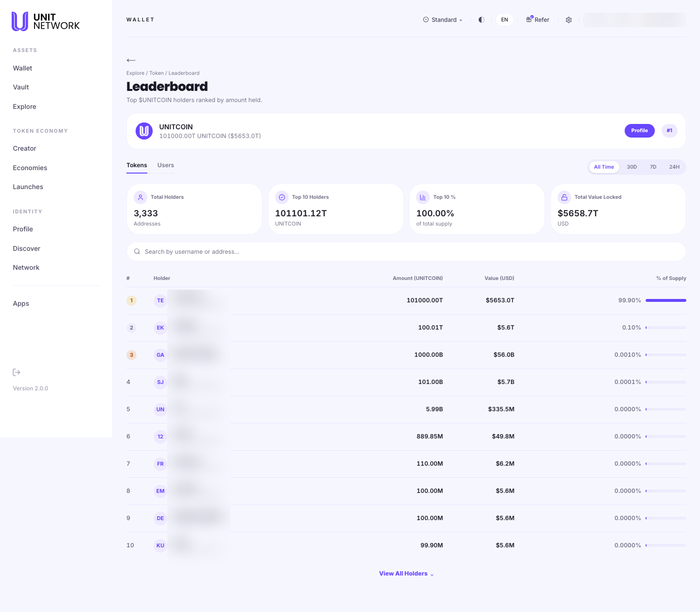Switch to the Users tab
The height and width of the screenshot is (612, 700).
pos(166,165)
